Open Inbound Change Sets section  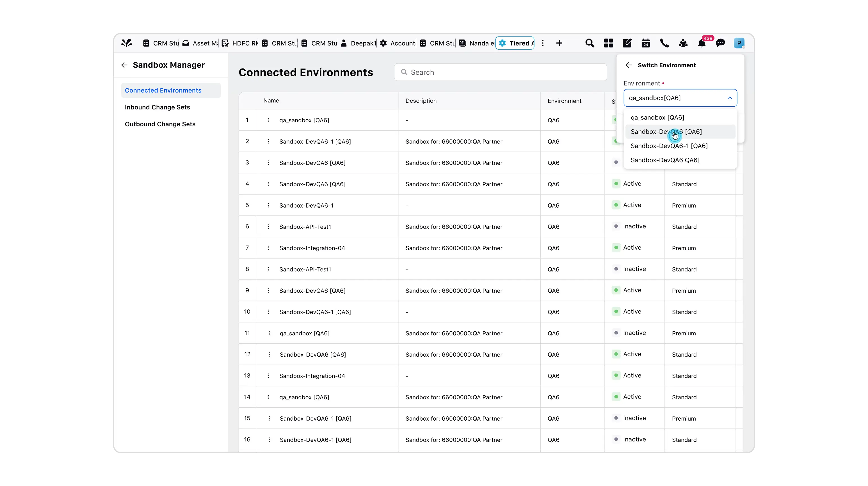click(x=157, y=107)
